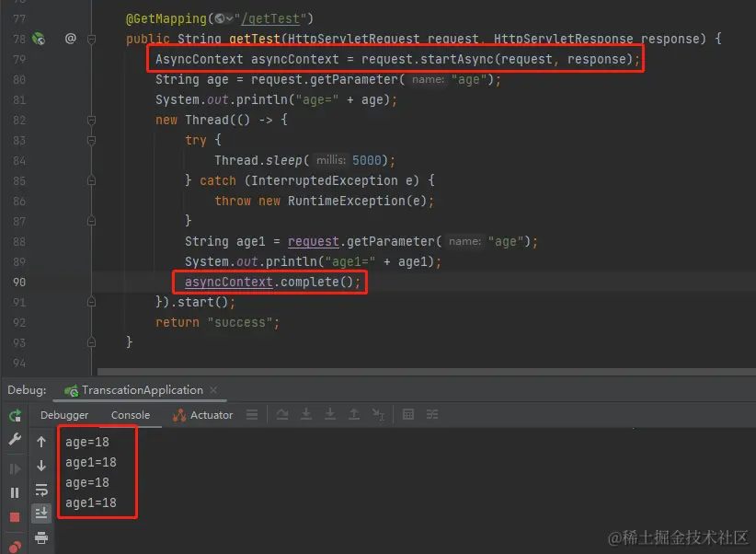The width and height of the screenshot is (756, 554).
Task: Click the println statement on line 81
Action: coord(276,99)
